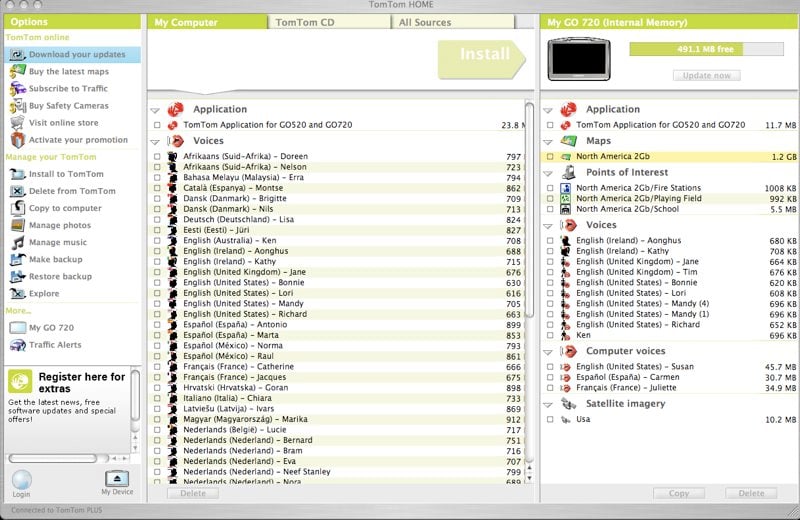Viewport: 800px width, 520px height.
Task: Collapse the Points of Interest section
Action: [547, 173]
